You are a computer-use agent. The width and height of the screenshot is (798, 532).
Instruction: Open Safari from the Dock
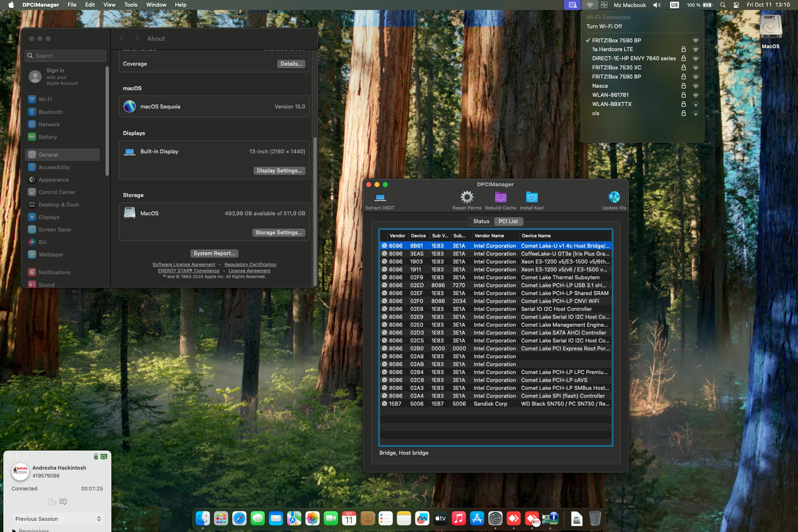point(239,518)
